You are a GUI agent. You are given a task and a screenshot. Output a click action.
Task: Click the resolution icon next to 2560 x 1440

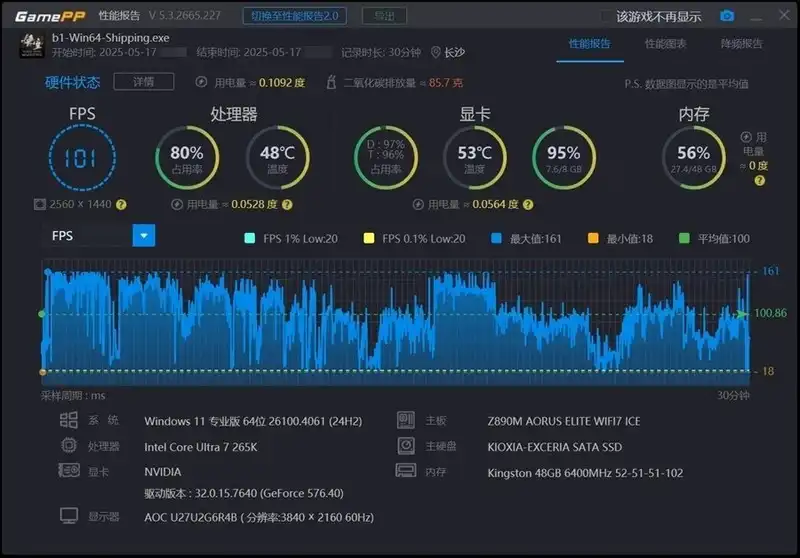(x=39, y=205)
